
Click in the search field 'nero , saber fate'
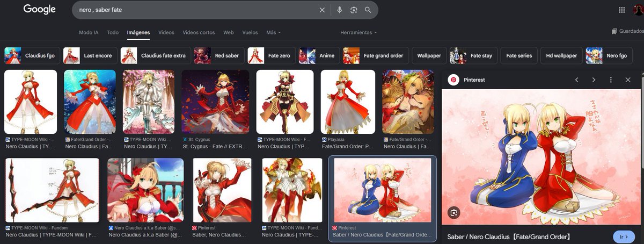(x=196, y=10)
